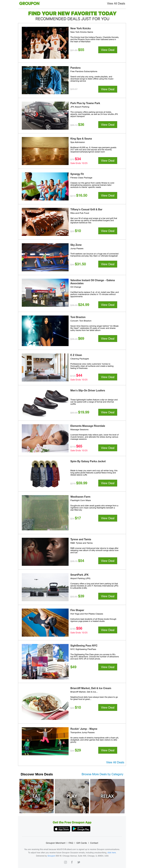View Deal for Men's Slip-On Driver Loafers
The image size is (144, 868).
coord(108,412)
